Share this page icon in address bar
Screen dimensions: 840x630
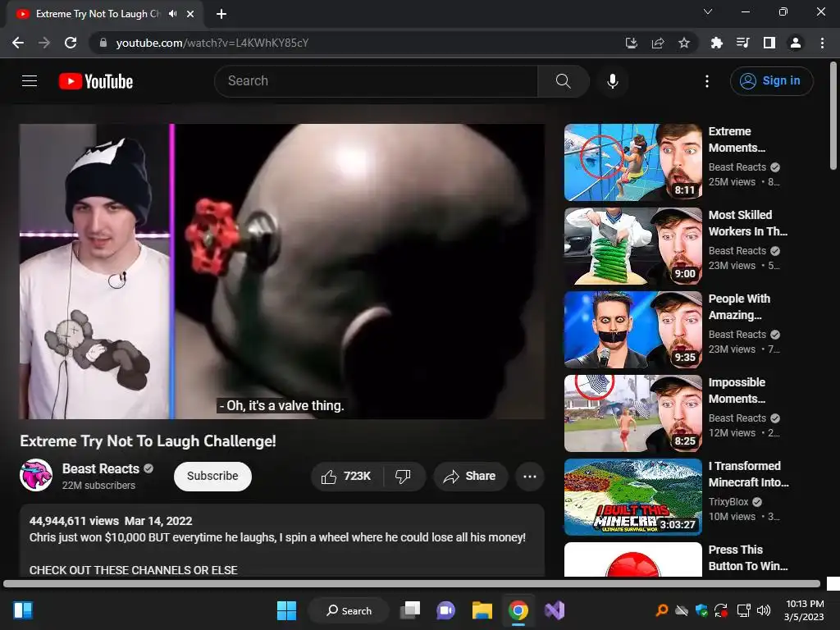(x=658, y=43)
